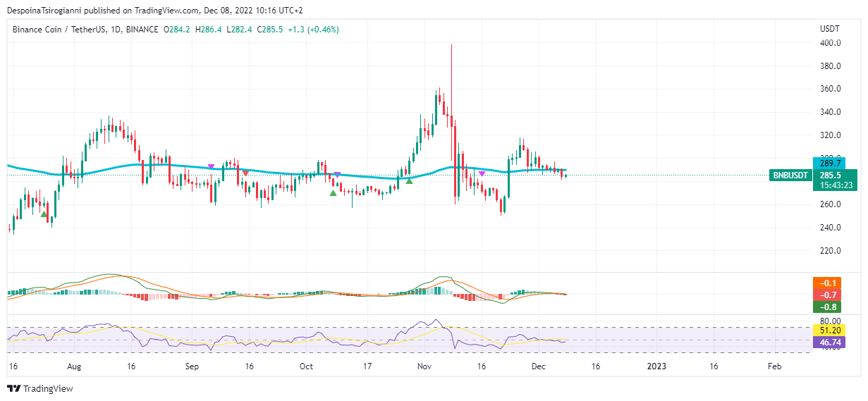Click the 285.5 current price label
The image size is (868, 401).
coord(833,175)
